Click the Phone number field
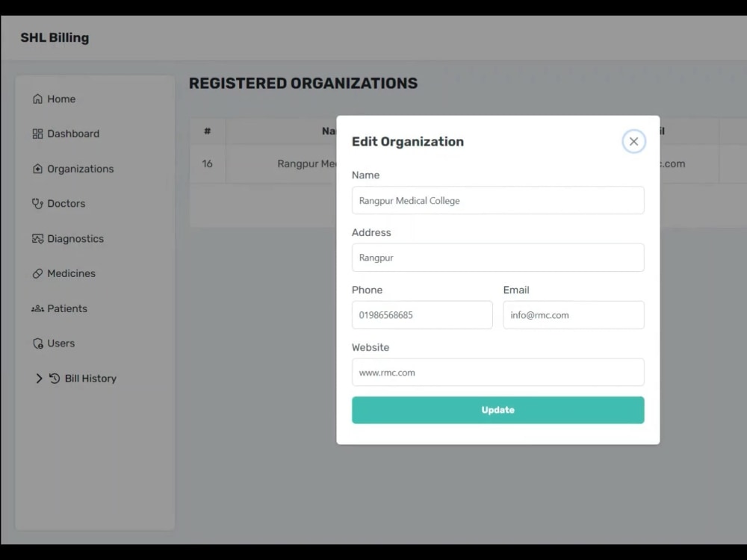This screenshot has width=747, height=560. [x=421, y=314]
